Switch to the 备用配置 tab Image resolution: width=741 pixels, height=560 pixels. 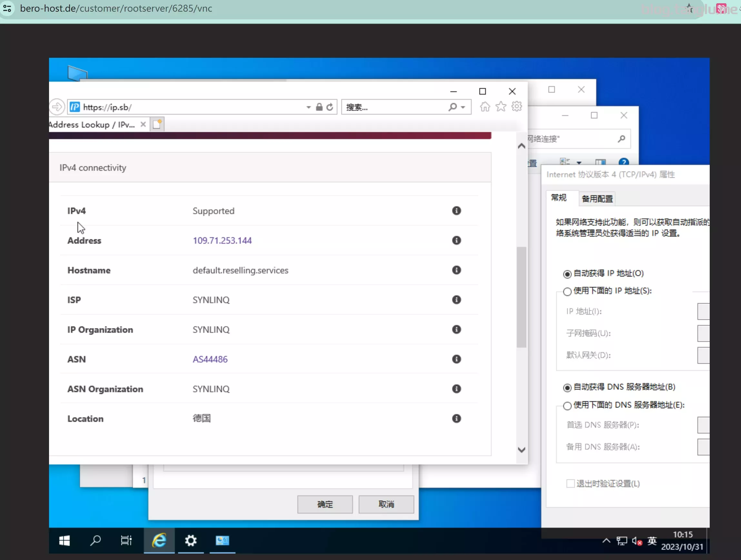coord(597,199)
